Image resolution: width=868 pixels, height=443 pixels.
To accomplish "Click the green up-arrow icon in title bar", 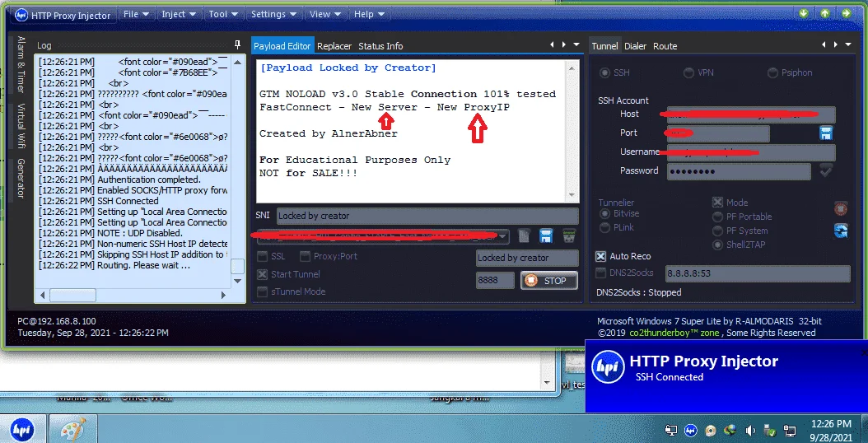I will click(825, 13).
